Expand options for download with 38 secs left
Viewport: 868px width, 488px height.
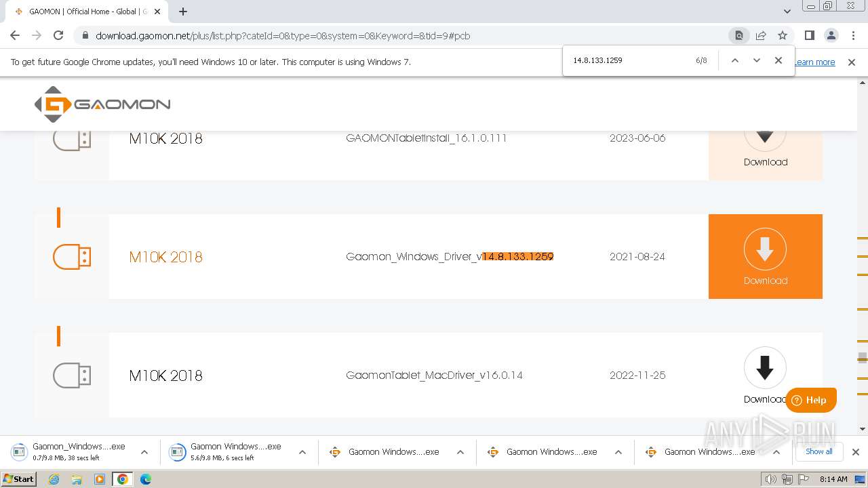(144, 452)
